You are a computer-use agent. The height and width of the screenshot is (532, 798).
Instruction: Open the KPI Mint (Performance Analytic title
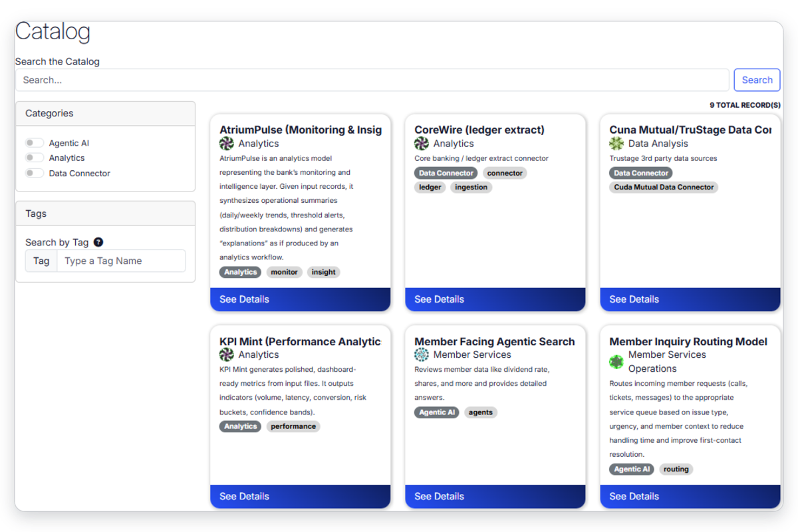[300, 341]
